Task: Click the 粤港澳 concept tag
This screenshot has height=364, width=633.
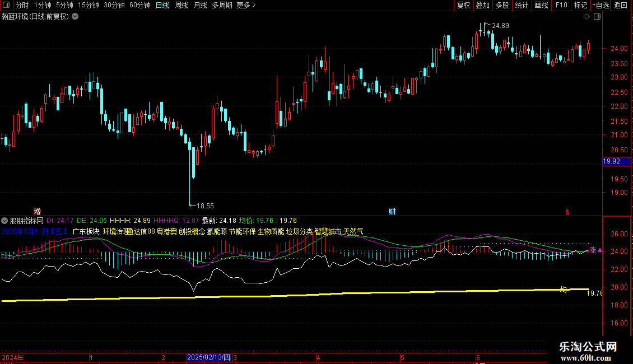Action: click(x=167, y=232)
